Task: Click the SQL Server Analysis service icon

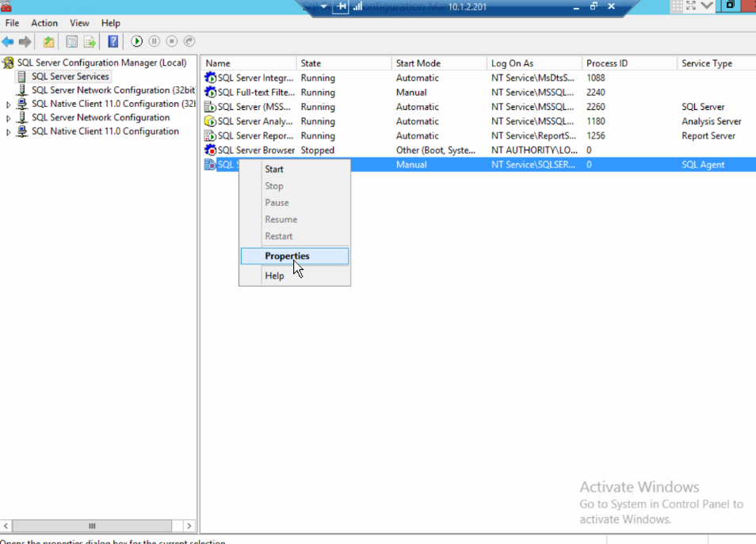Action: point(210,121)
